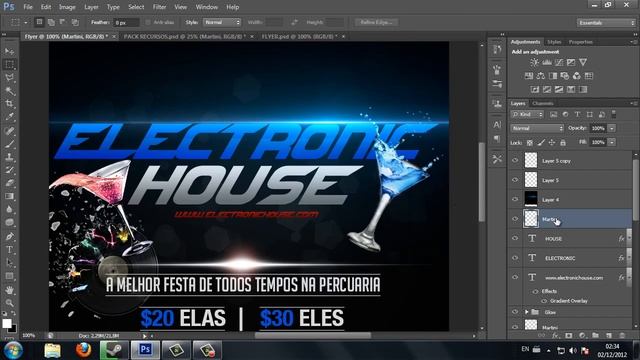640x360 pixels.
Task: Add a Channel Mixer adjustment
Action: pyautogui.click(x=576, y=76)
